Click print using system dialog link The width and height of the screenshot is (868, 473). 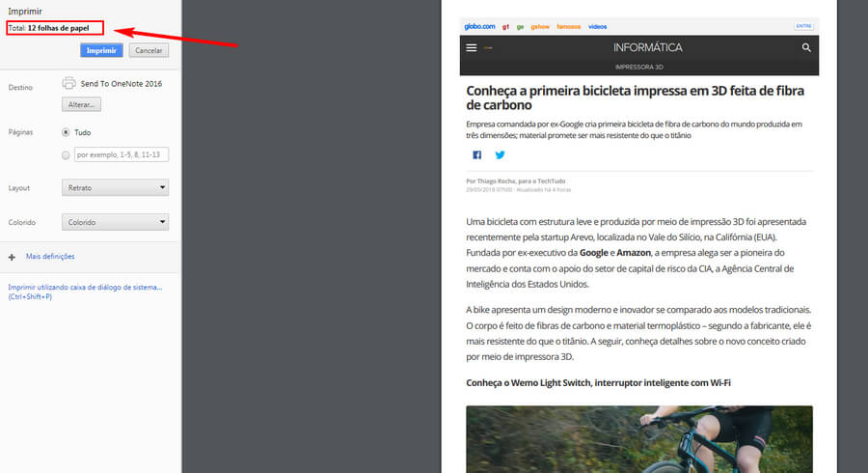85,288
